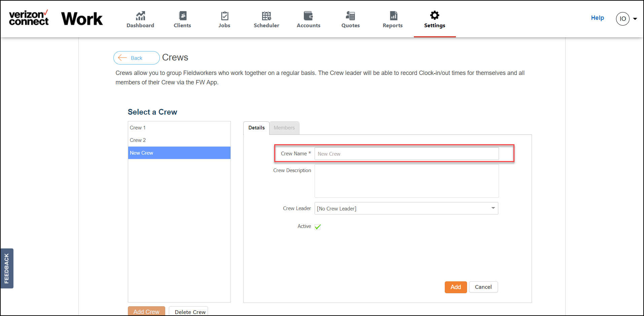Toggle the Active checkbox

pyautogui.click(x=318, y=227)
